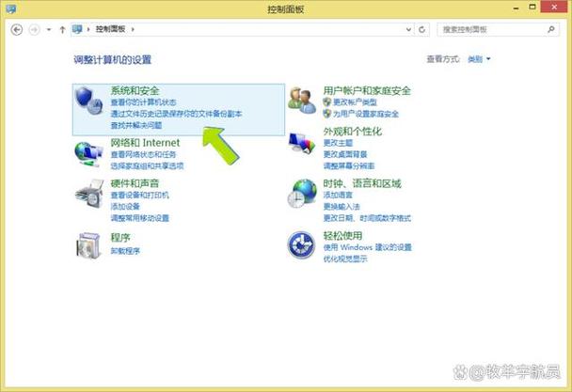
Task: Open the 网络和 Internet globe icon
Action: [89, 150]
